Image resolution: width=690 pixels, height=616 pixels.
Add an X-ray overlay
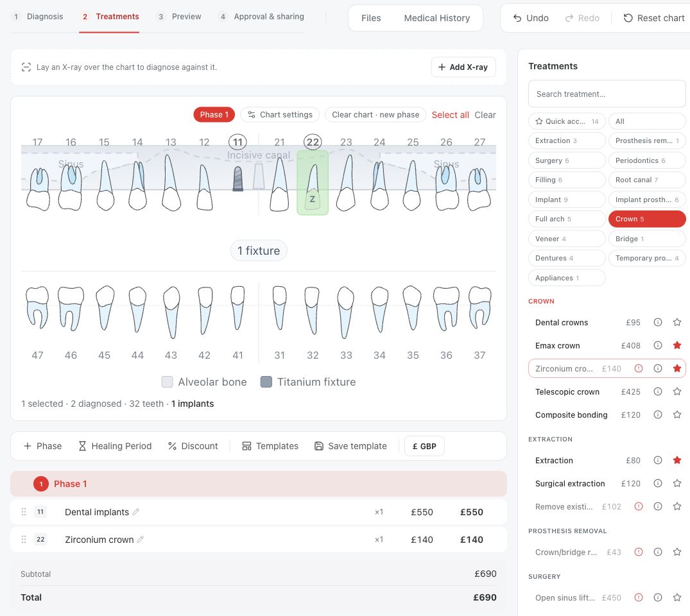463,67
